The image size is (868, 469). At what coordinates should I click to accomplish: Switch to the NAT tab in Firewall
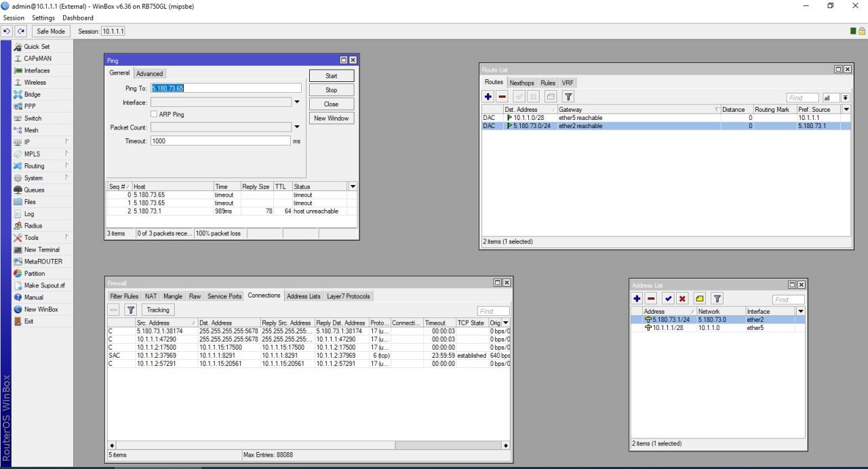pyautogui.click(x=151, y=296)
